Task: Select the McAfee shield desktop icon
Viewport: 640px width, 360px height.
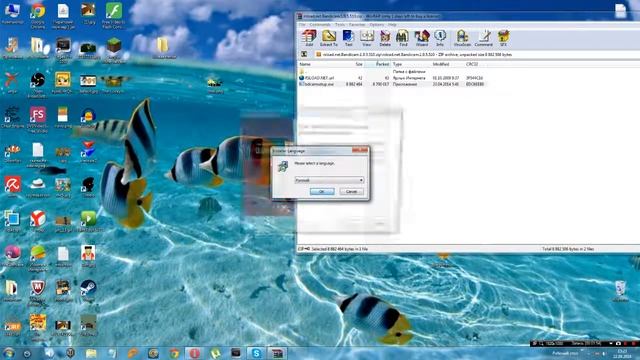Action: [38, 292]
